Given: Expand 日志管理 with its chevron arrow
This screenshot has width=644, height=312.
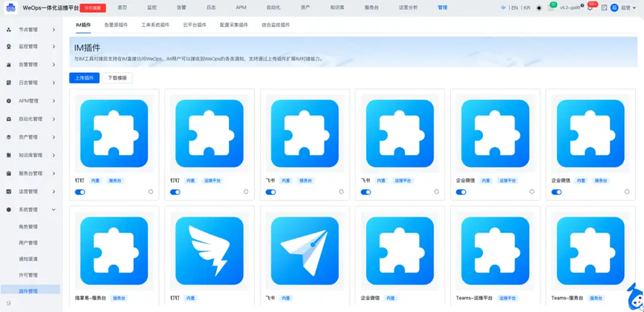Looking at the screenshot, I should click(x=54, y=83).
